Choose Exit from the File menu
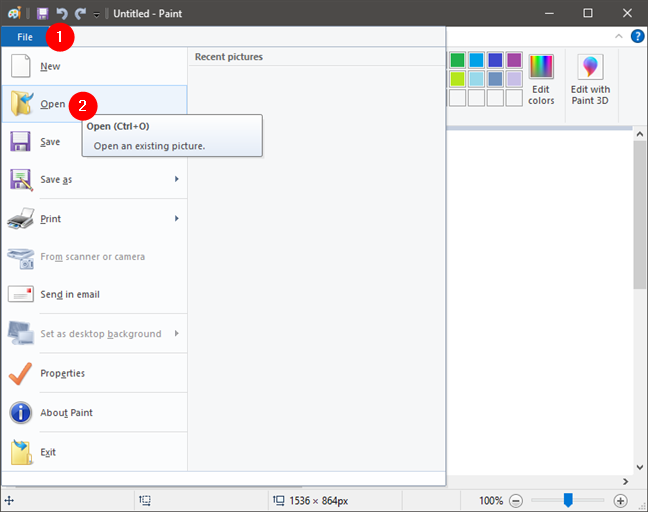 94,452
